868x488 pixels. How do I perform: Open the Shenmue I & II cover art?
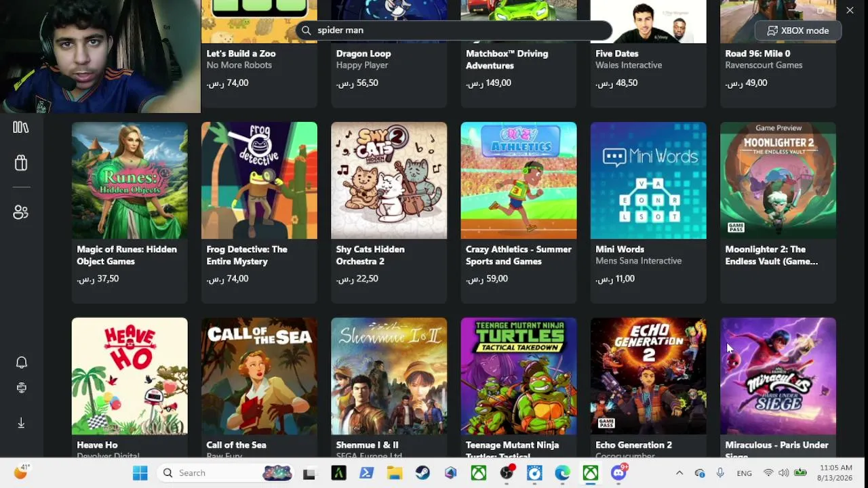point(389,376)
